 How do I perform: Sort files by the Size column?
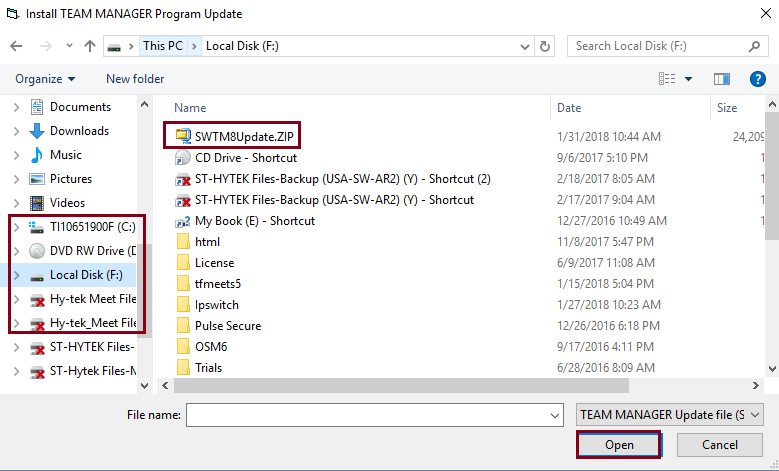point(726,108)
